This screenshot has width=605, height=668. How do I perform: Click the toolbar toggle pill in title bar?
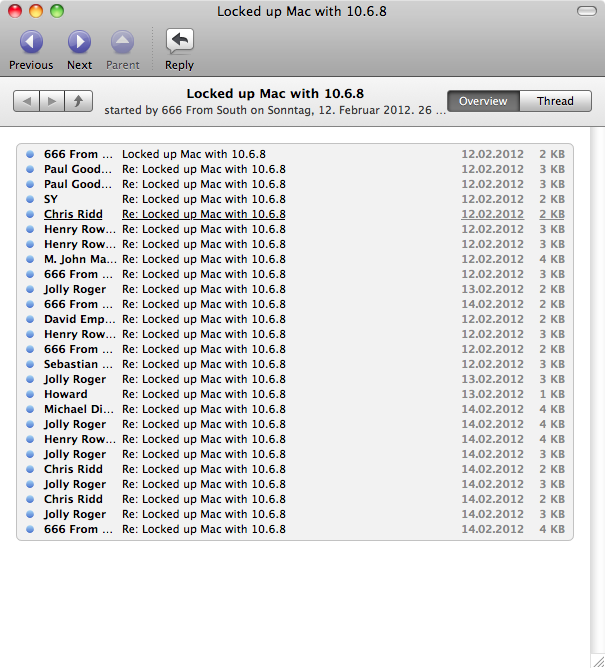point(584,12)
